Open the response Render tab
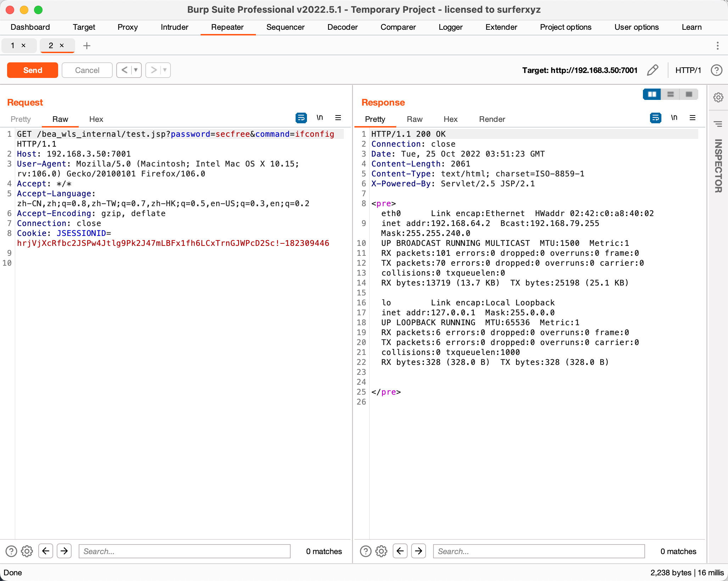728x581 pixels. pyautogui.click(x=492, y=119)
